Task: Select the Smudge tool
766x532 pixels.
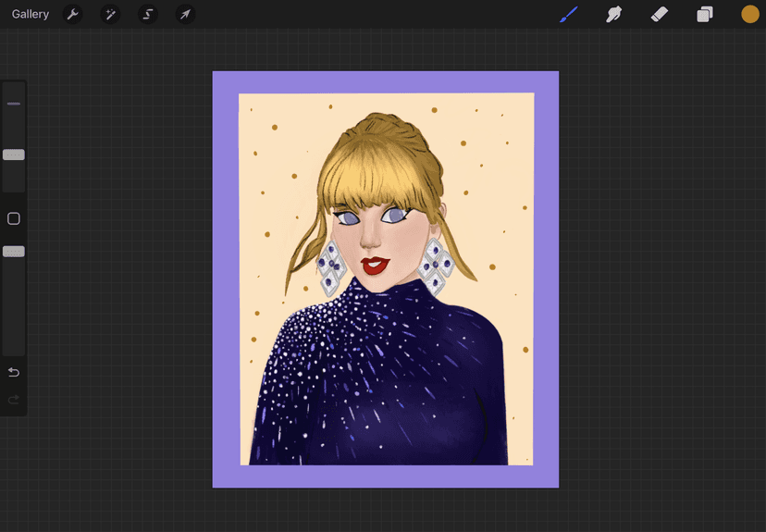Action: [x=613, y=14]
